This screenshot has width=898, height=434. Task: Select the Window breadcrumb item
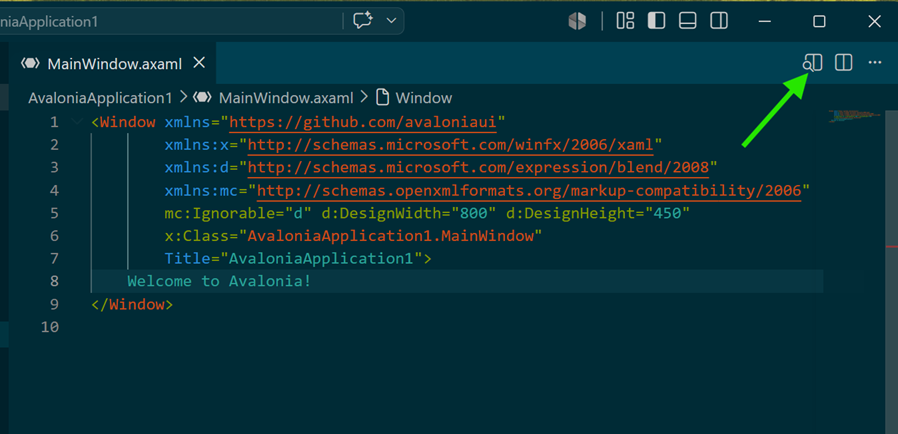coord(424,98)
